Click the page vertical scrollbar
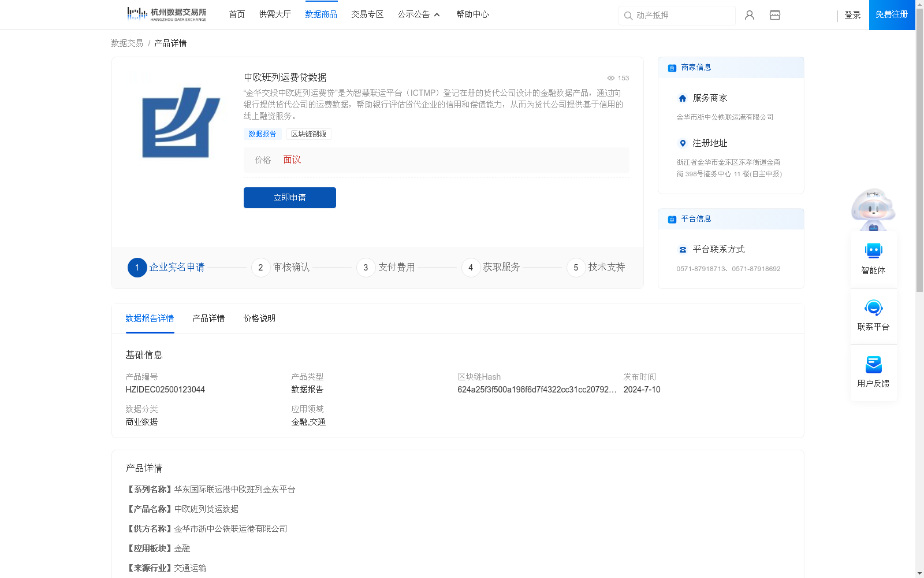The image size is (924, 578). point(919,150)
